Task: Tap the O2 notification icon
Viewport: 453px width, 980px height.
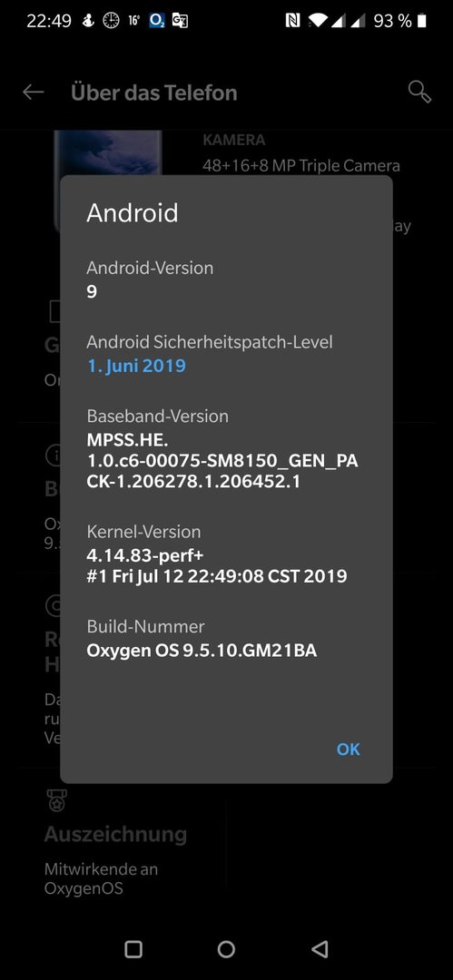Action: click(x=156, y=21)
